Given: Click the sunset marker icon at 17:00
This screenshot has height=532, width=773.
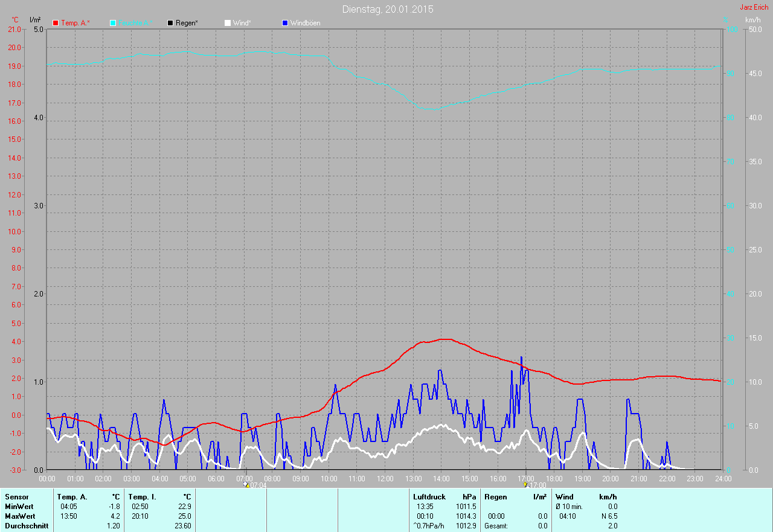Looking at the screenshot, I should pos(525,484).
